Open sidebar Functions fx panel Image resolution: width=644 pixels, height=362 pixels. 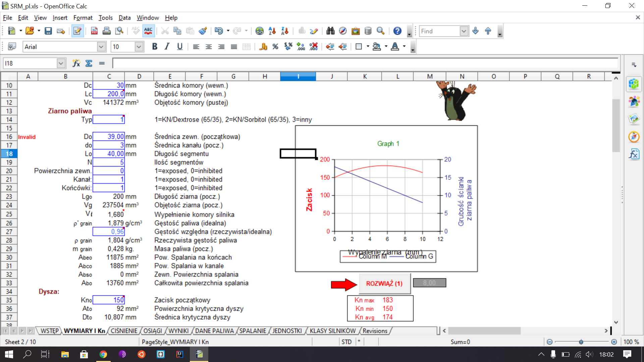tap(634, 154)
